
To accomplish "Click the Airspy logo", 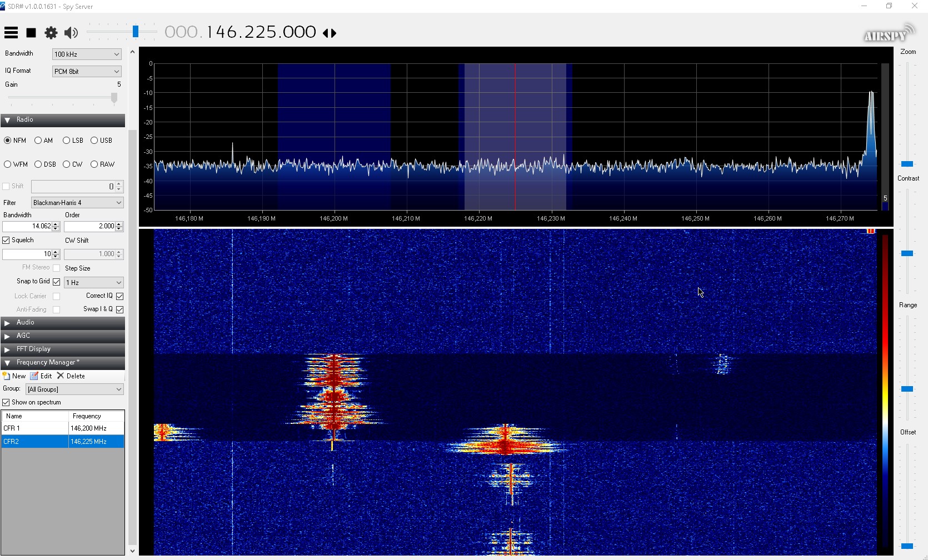I will click(888, 34).
